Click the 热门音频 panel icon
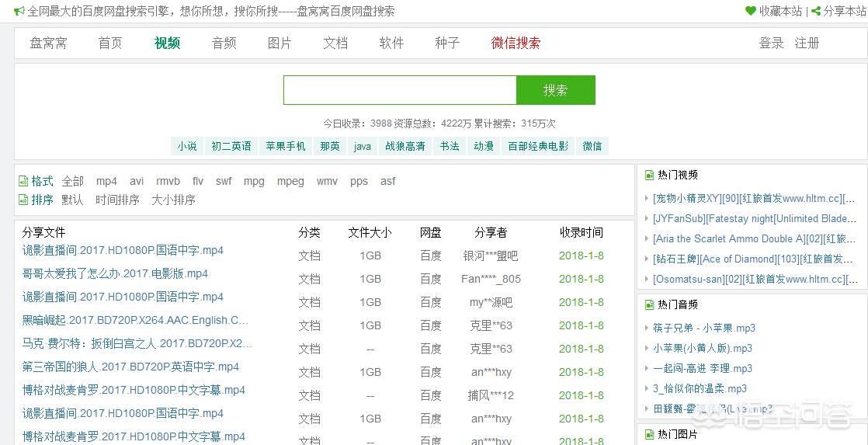 (649, 304)
